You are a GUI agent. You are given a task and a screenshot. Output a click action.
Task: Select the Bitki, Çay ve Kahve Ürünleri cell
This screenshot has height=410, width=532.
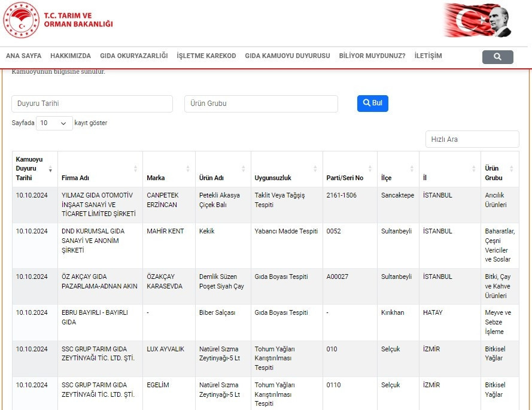(x=500, y=286)
